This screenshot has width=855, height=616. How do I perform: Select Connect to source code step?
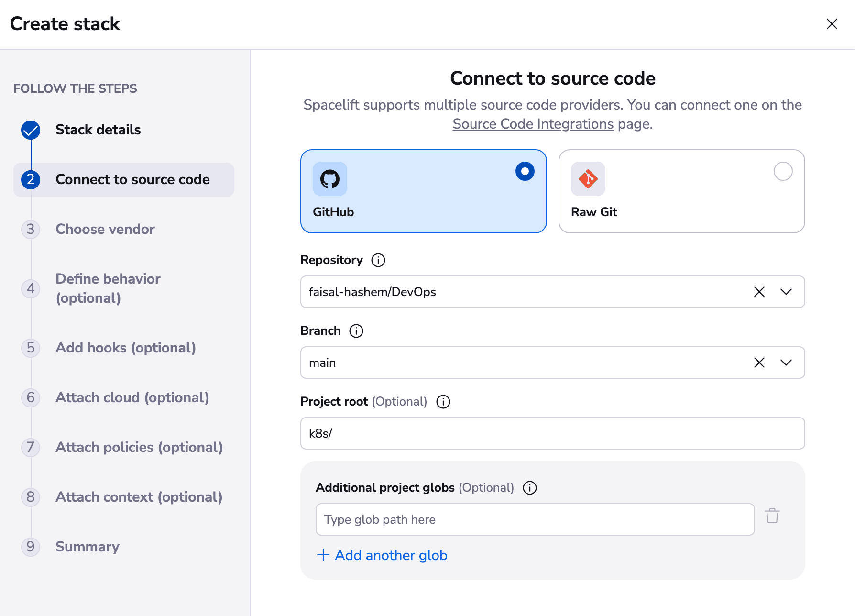(124, 180)
